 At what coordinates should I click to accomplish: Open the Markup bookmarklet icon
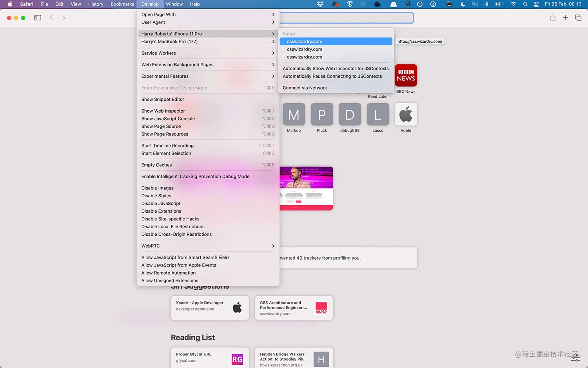coord(294,114)
